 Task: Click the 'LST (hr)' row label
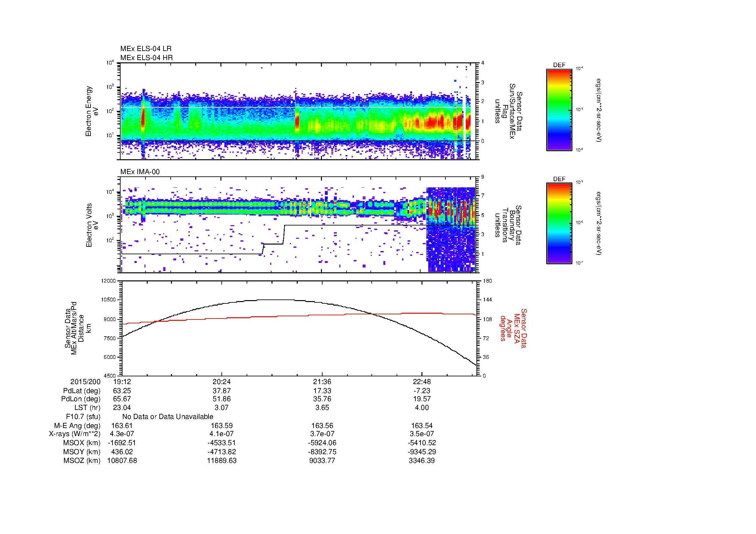click(87, 408)
